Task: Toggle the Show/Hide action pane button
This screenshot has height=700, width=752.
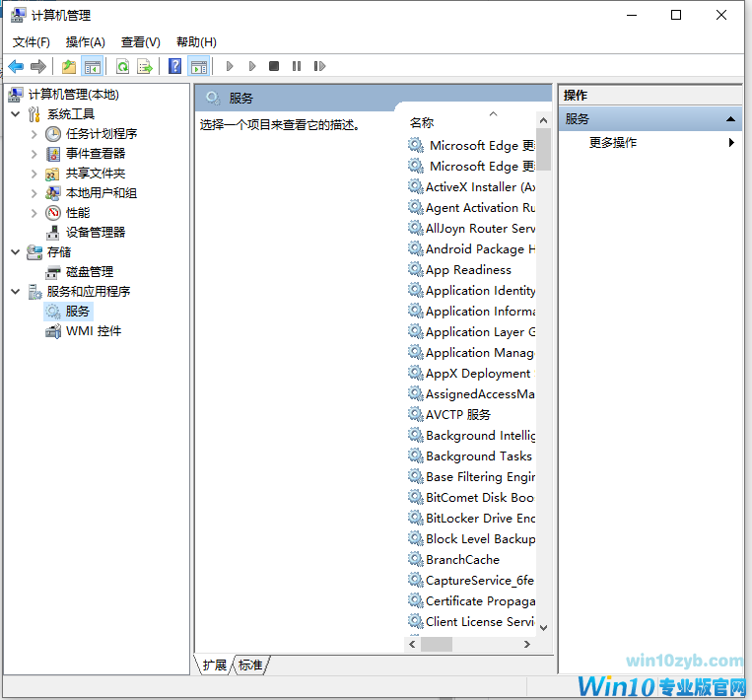Action: [x=199, y=66]
